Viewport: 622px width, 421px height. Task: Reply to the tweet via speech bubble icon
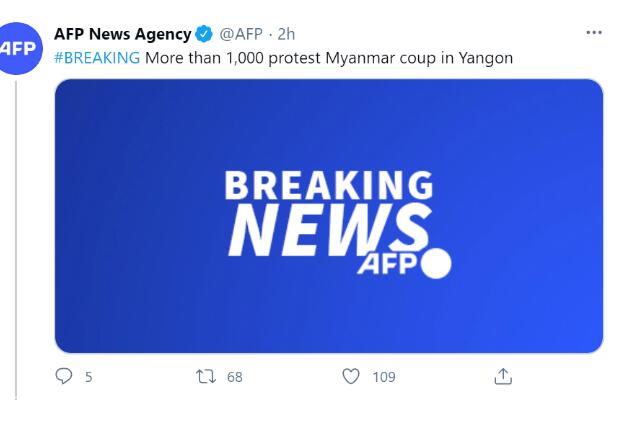coord(64,376)
